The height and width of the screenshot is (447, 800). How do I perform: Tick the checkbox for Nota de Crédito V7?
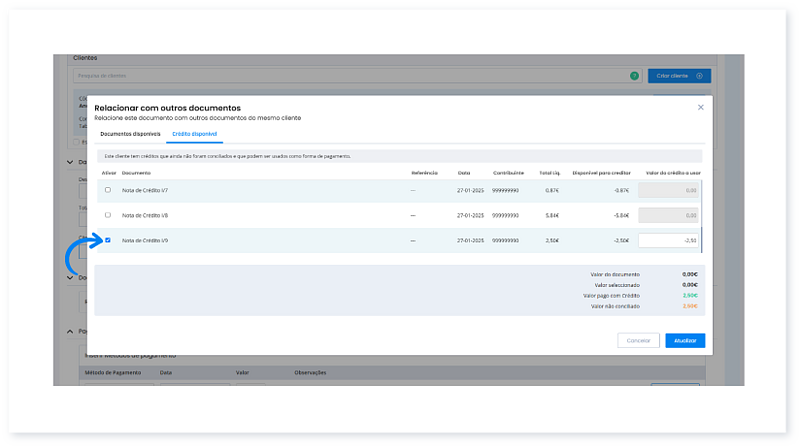pos(108,190)
